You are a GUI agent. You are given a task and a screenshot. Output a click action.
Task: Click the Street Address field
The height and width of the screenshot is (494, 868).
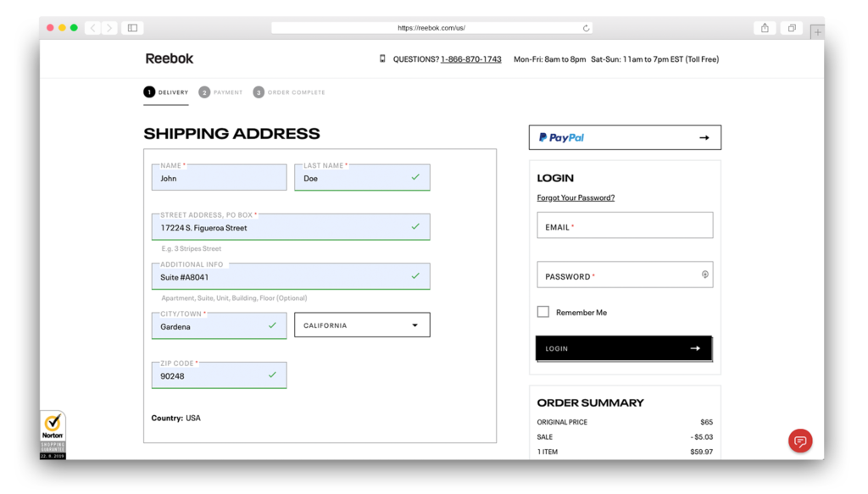[x=291, y=227]
